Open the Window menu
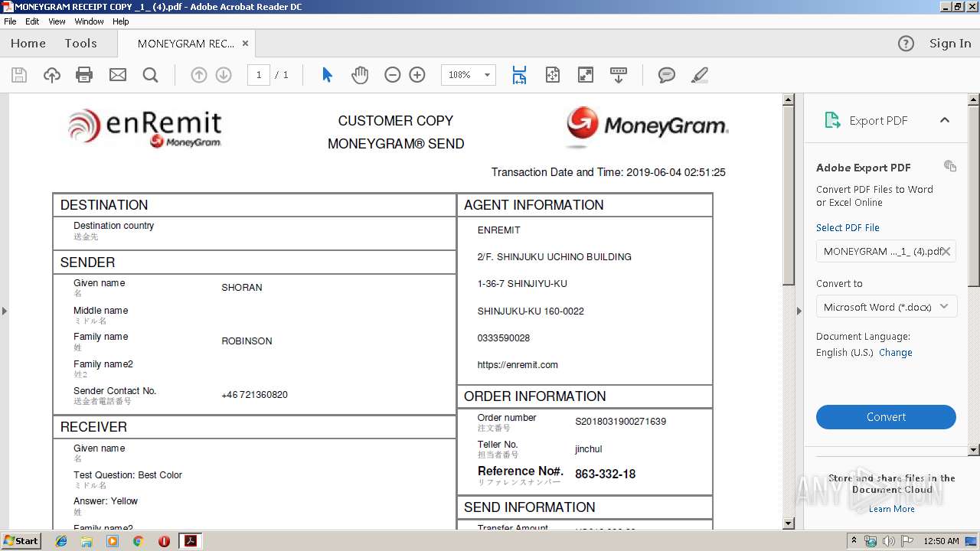The image size is (980, 551). pyautogui.click(x=89, y=21)
